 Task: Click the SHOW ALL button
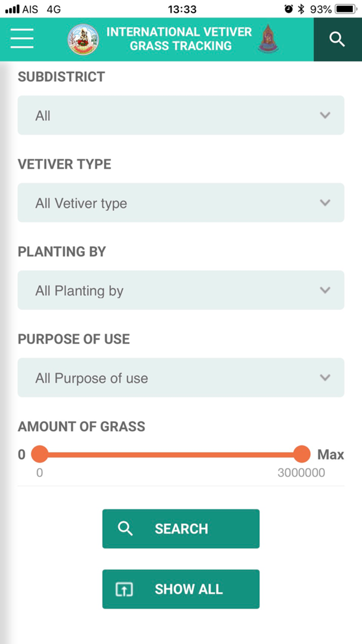[181, 589]
